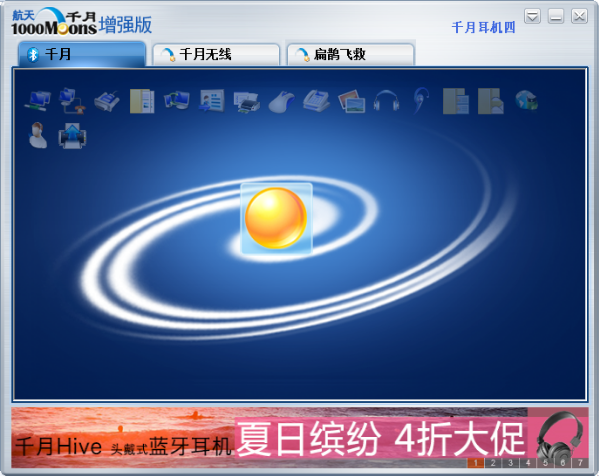Show banner slide 5
The image size is (599, 476).
tap(546, 463)
